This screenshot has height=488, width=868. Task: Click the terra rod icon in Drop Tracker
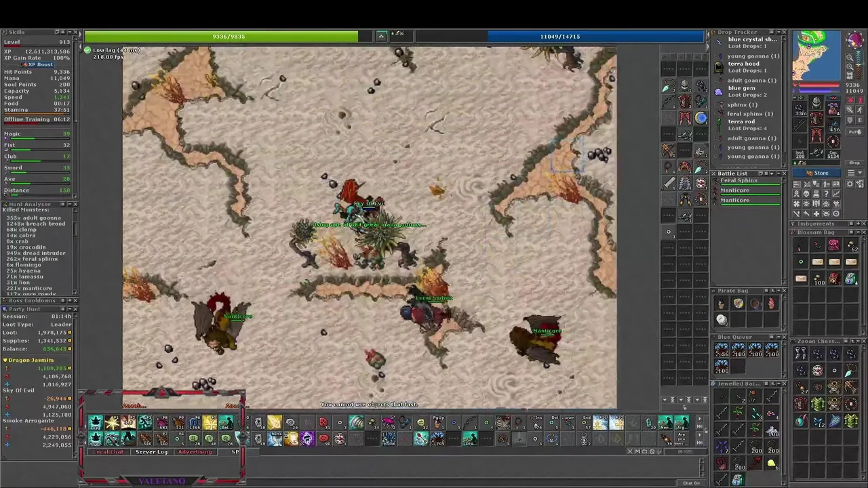click(719, 125)
